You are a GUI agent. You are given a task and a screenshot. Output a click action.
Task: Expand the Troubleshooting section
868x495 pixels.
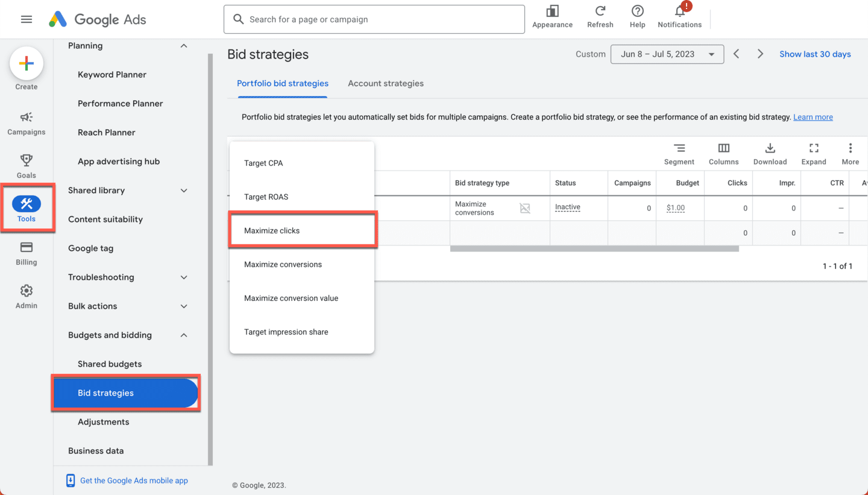point(184,277)
